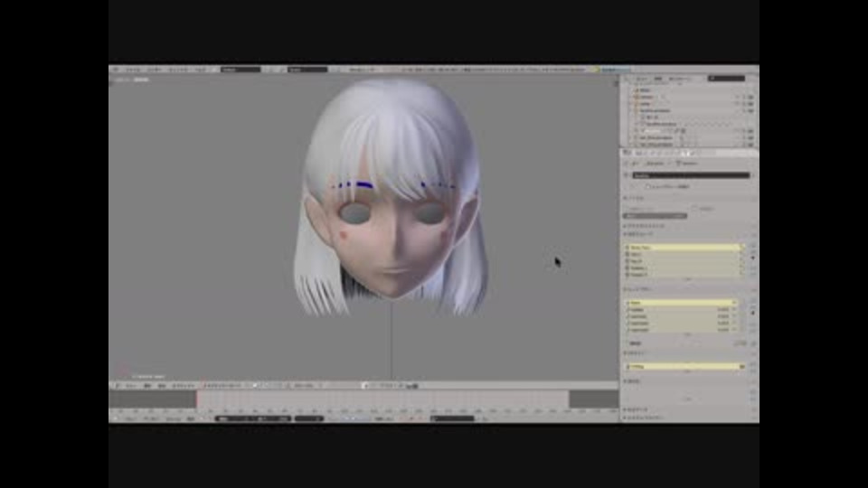
Task: Collapse the Vertex Groups panel header
Action: point(639,235)
